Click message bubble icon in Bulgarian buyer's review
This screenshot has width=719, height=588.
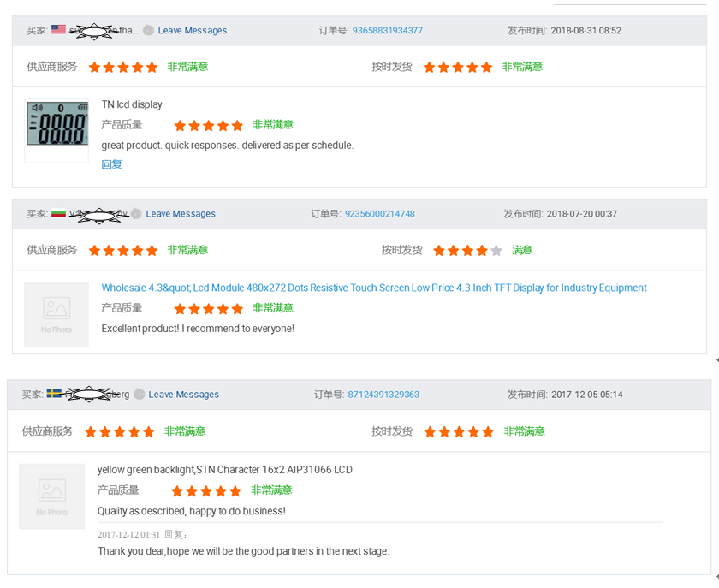click(x=137, y=214)
